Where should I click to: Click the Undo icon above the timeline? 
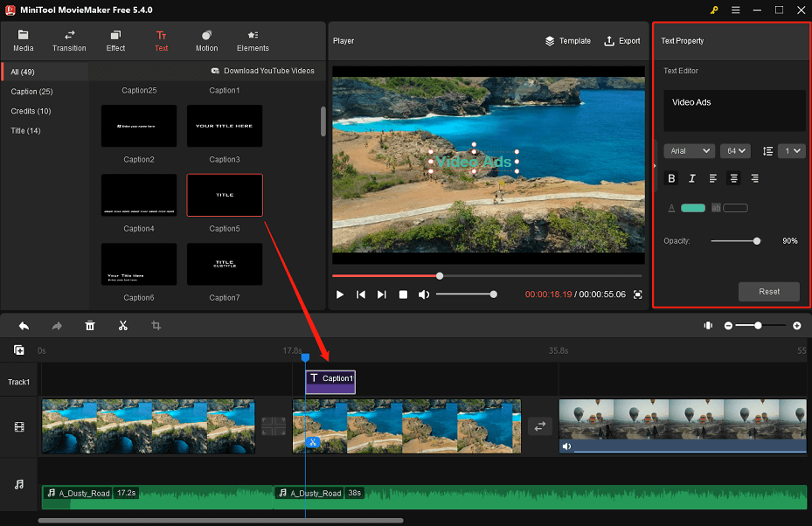pos(24,325)
